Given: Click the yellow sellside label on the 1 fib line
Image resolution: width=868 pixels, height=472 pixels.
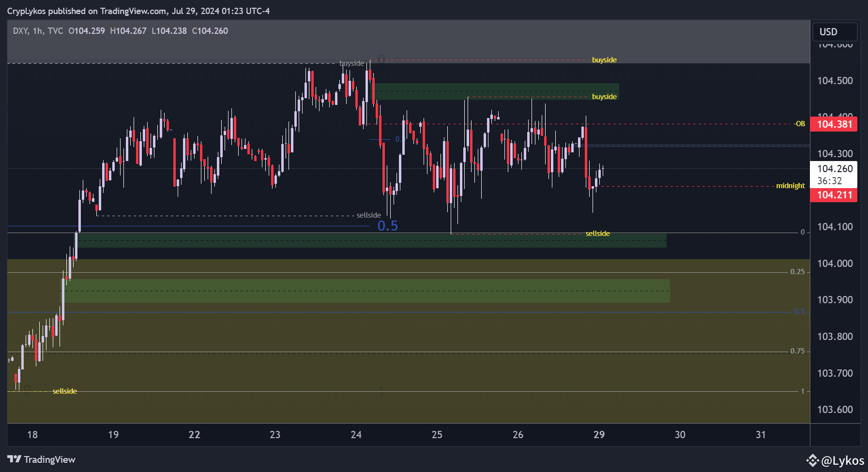Looking at the screenshot, I should [65, 391].
